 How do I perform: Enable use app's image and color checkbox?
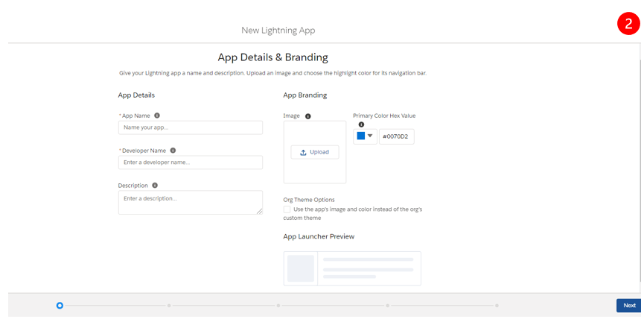click(x=287, y=209)
